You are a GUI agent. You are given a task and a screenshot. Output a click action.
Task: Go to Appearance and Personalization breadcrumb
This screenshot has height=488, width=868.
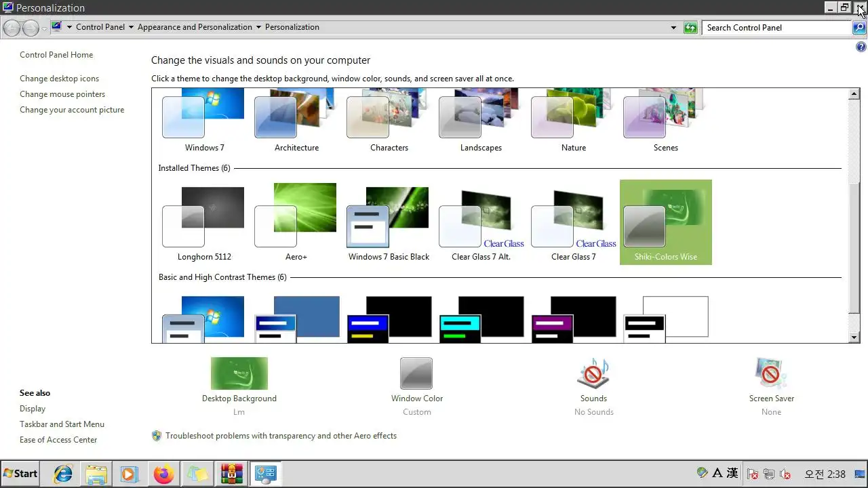click(195, 27)
